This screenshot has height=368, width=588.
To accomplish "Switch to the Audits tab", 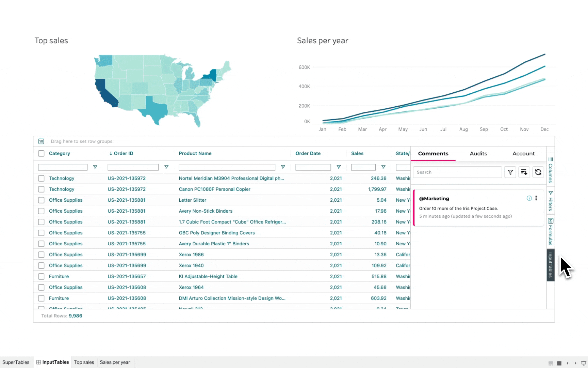I will point(478,154).
